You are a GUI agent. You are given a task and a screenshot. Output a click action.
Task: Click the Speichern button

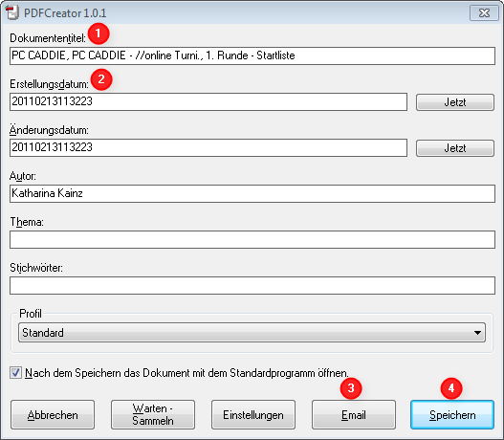point(452,415)
